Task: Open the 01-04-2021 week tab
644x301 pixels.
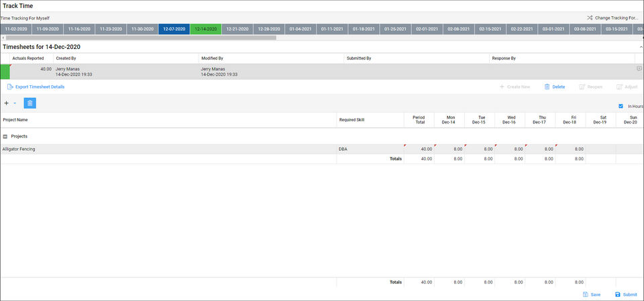Action: pyautogui.click(x=301, y=29)
